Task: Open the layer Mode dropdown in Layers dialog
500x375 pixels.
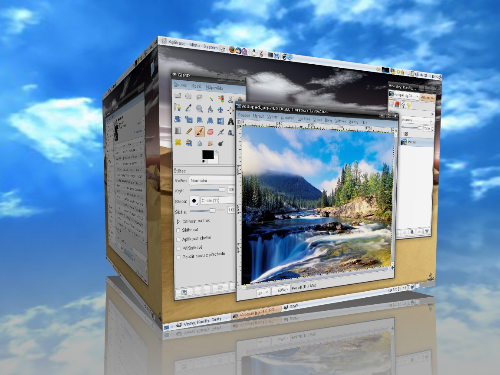Action: [x=417, y=120]
